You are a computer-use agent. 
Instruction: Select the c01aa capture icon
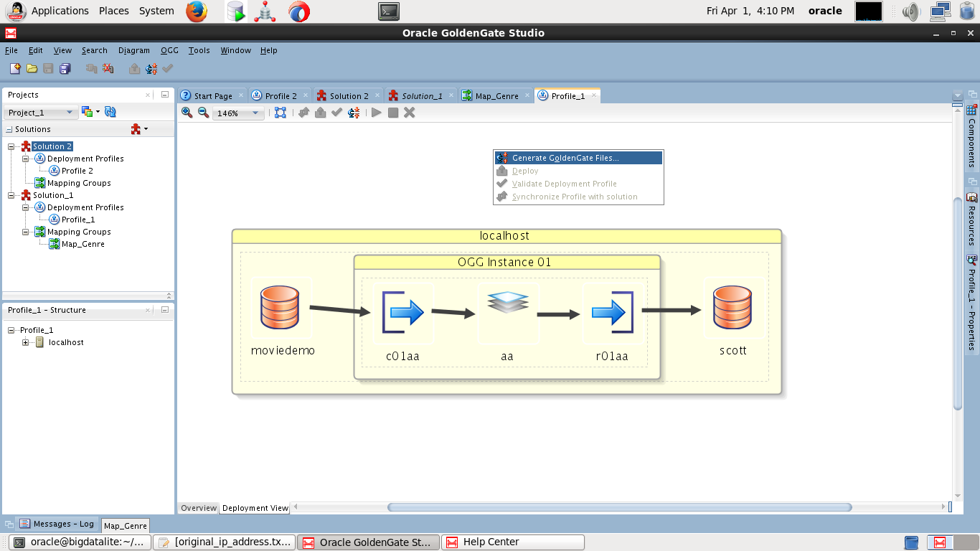(x=403, y=312)
